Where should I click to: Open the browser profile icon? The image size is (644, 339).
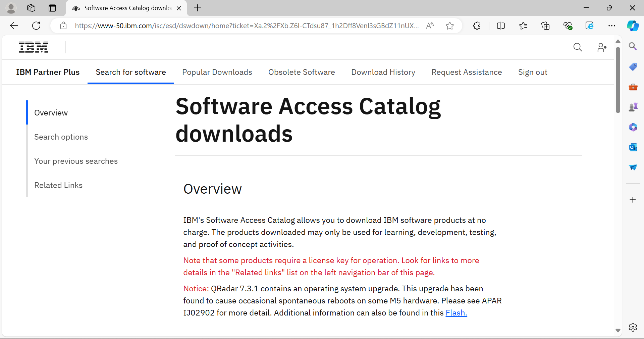(11, 8)
